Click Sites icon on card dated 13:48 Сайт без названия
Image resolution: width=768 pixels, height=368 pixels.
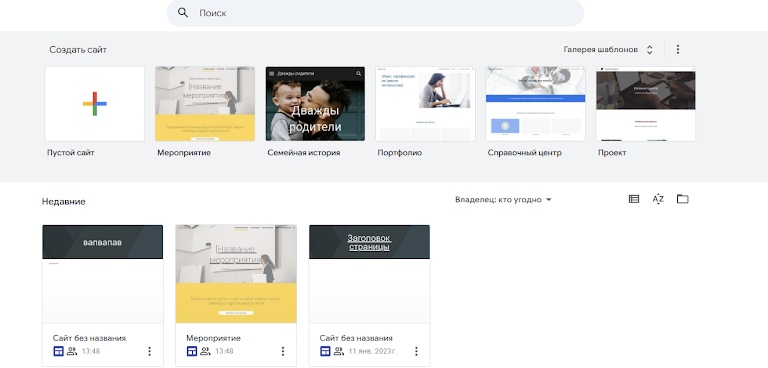[x=58, y=351]
